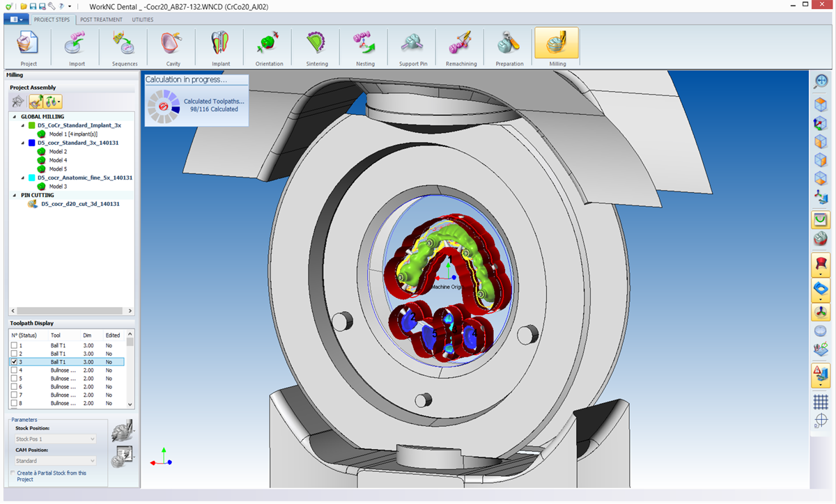Viewport: 836px width, 504px height.
Task: Open the CAM Position dropdown
Action: pyautogui.click(x=55, y=461)
